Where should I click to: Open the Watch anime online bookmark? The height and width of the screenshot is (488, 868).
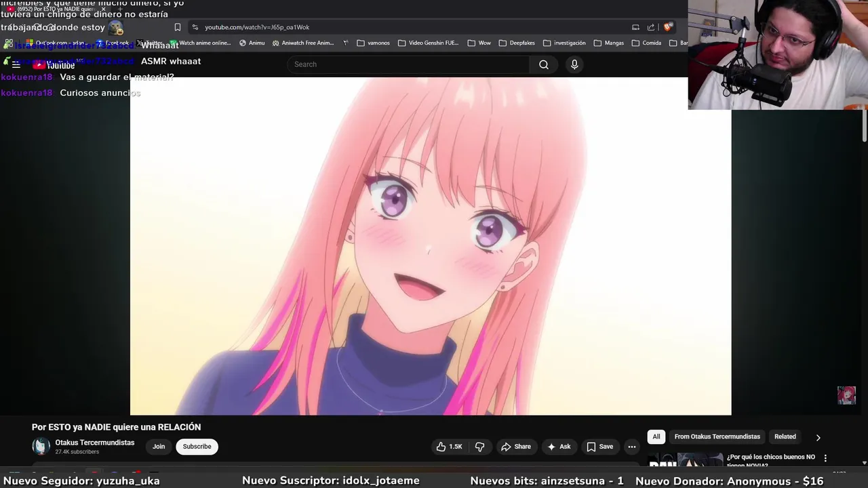tap(201, 43)
